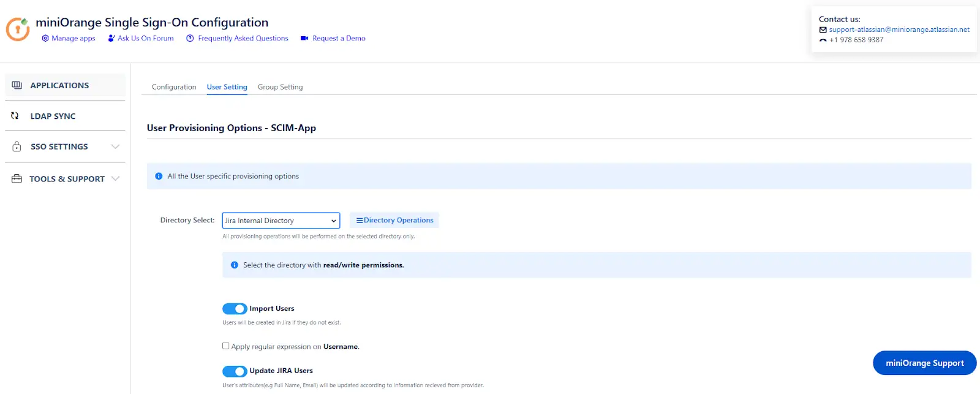Click the SSO Settings lock icon
The height and width of the screenshot is (394, 980).
pyautogui.click(x=17, y=146)
